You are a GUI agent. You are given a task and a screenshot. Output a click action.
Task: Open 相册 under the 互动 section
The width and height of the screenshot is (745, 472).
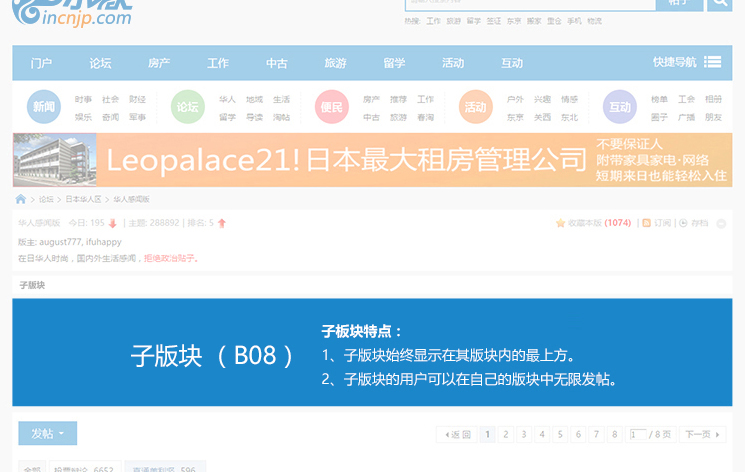click(713, 99)
